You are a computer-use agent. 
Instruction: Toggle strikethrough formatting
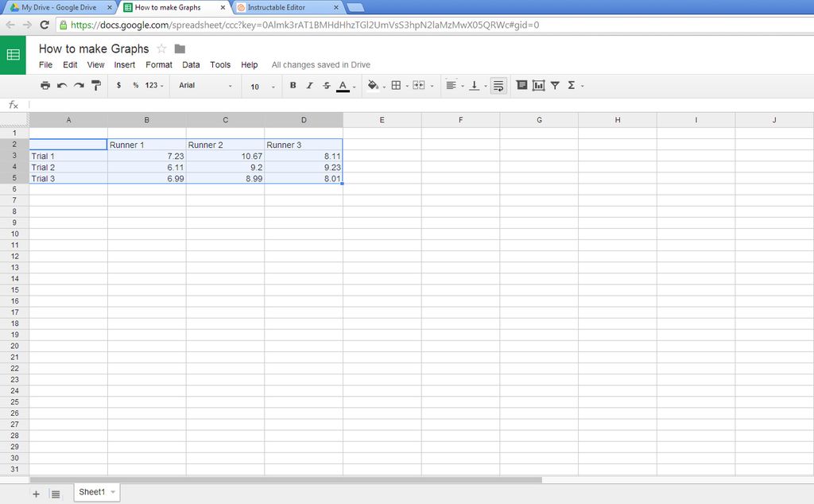click(x=326, y=85)
